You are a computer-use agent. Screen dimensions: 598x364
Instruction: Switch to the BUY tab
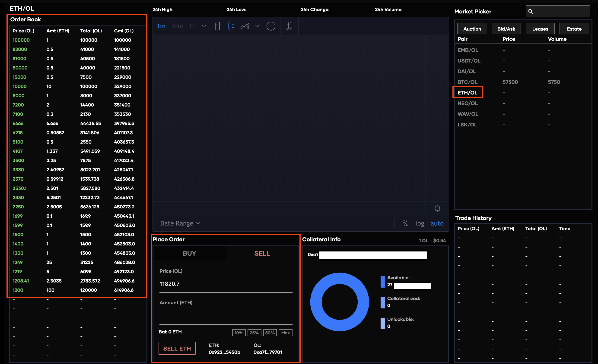[189, 253]
